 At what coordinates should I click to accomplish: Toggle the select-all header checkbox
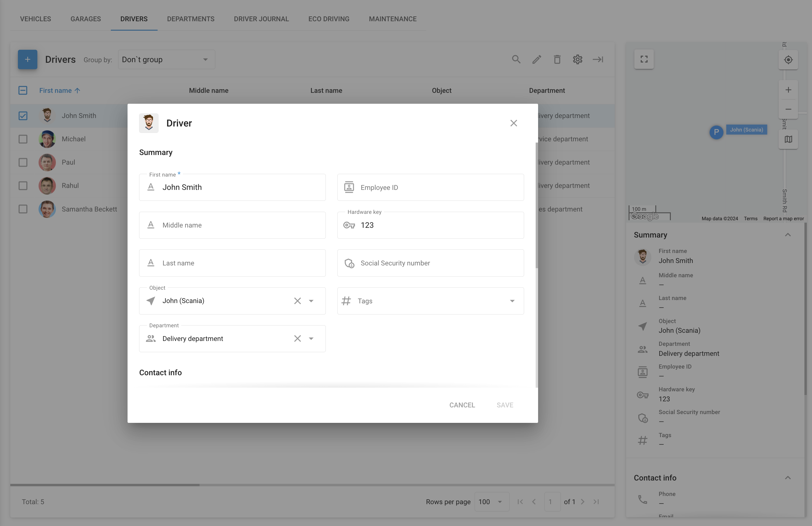coord(23,90)
